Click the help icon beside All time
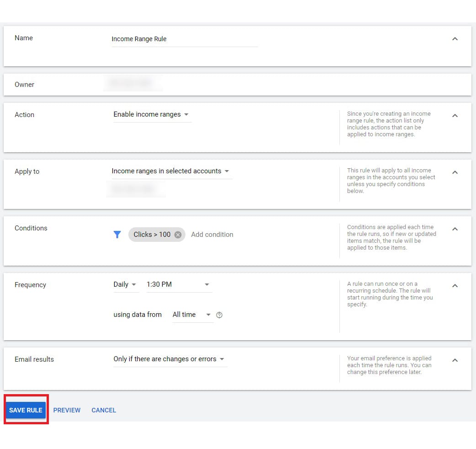The image size is (476, 449). 219,315
